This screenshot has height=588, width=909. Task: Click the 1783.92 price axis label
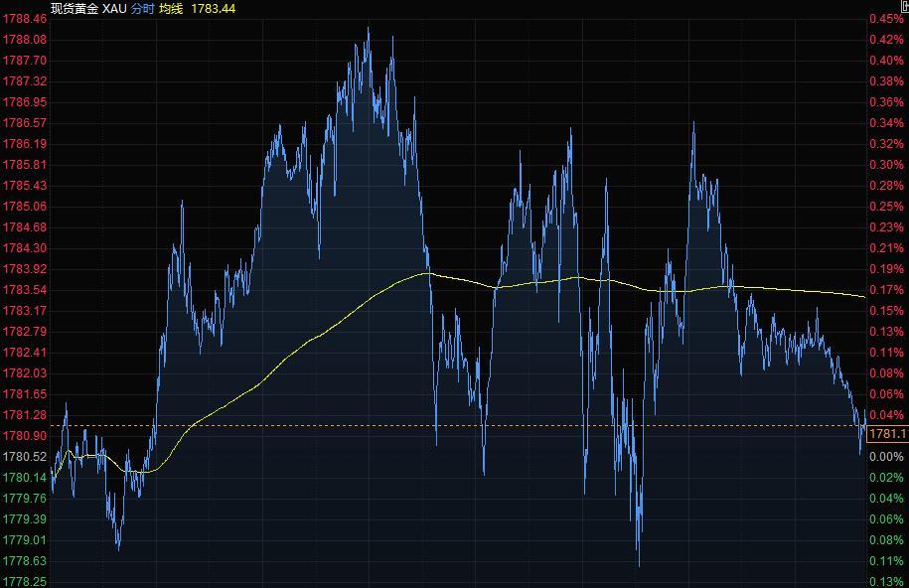click(25, 269)
